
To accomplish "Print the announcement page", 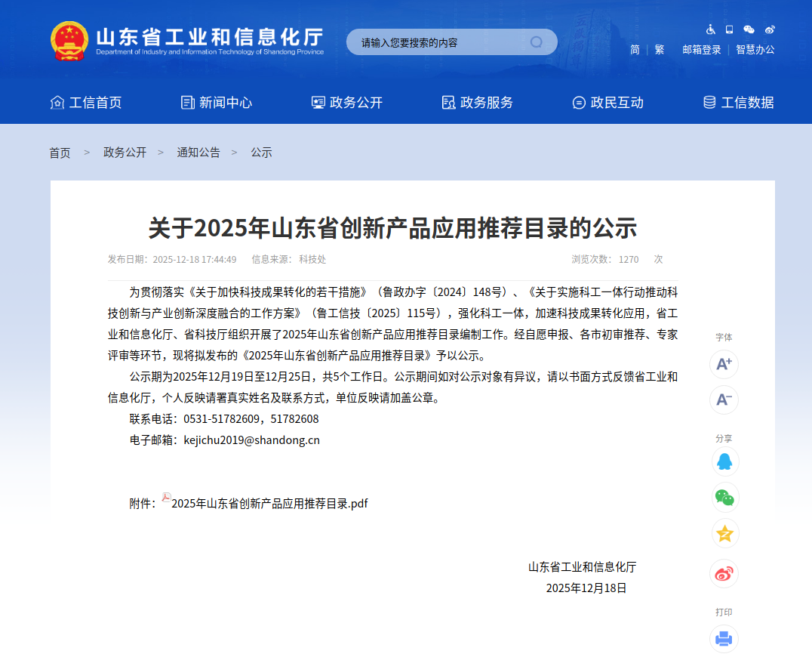I will click(x=724, y=637).
